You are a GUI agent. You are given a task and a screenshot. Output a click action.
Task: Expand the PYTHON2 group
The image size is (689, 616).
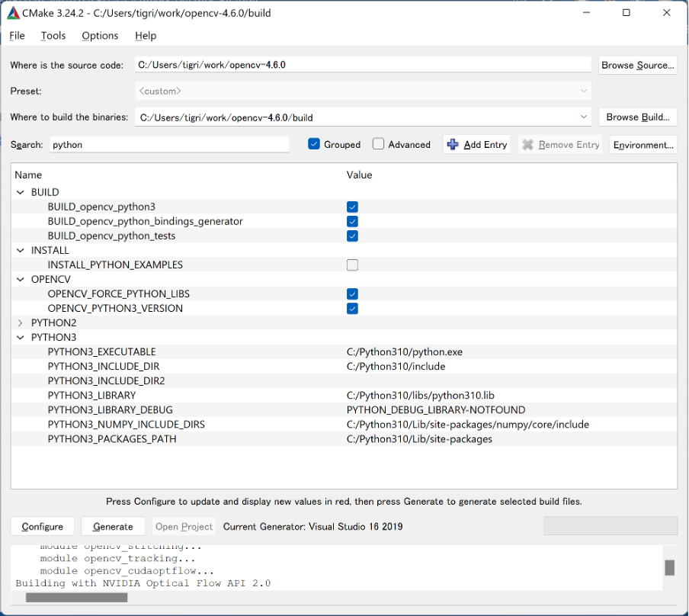20,322
